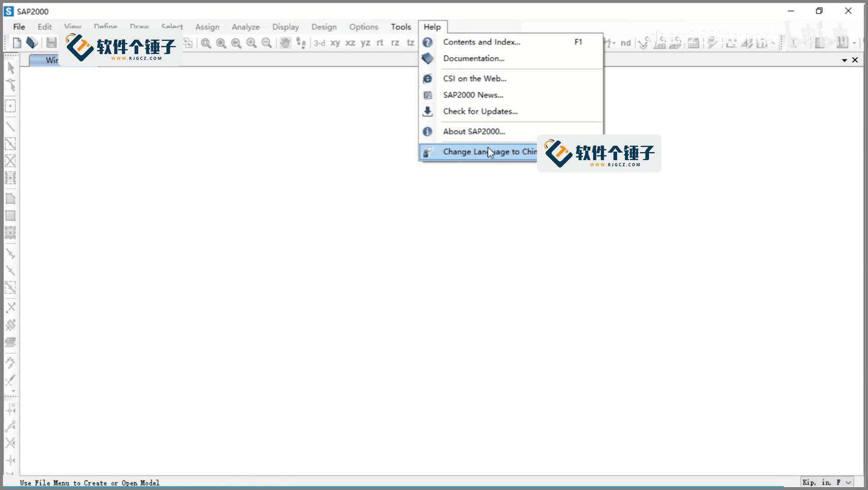868x490 pixels.
Task: Set the view to xy plane
Action: (335, 43)
